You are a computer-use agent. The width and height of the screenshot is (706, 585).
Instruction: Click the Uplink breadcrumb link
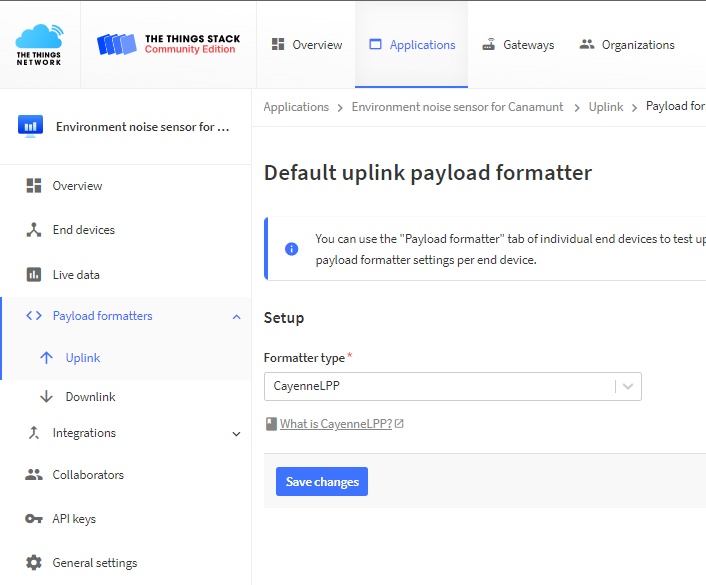point(606,107)
